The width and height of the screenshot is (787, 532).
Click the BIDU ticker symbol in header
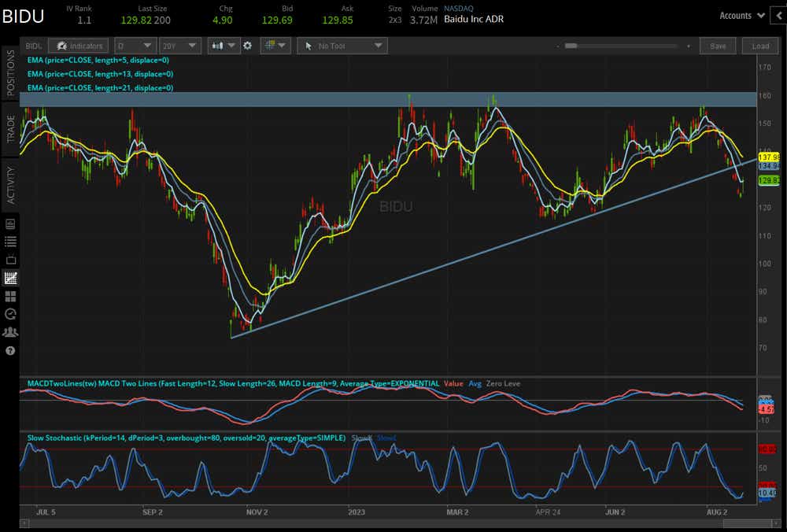pyautogui.click(x=23, y=16)
